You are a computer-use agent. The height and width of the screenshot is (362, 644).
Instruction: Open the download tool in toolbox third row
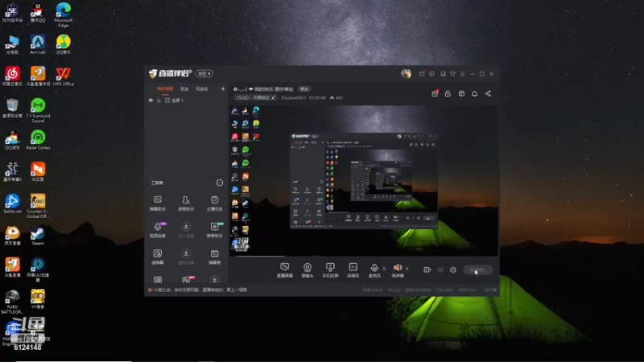[x=186, y=257]
